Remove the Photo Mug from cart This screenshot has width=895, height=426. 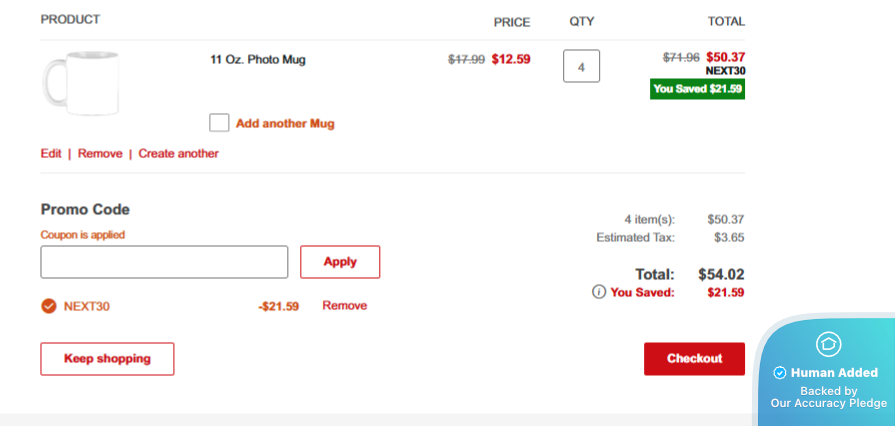tap(100, 154)
